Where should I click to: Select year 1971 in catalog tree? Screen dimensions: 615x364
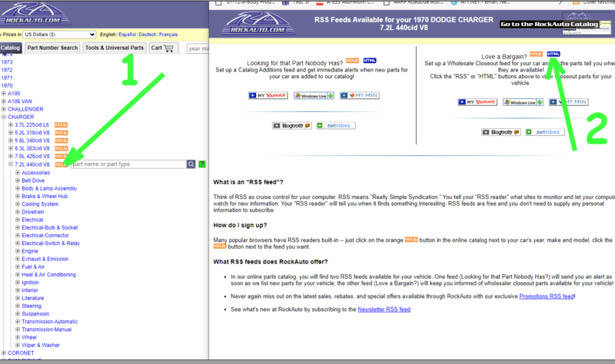click(7, 78)
